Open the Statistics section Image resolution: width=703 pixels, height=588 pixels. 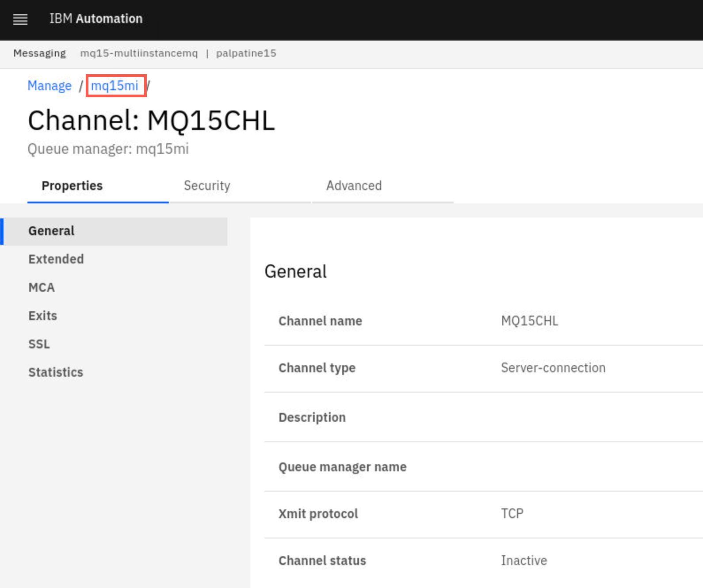(x=56, y=372)
